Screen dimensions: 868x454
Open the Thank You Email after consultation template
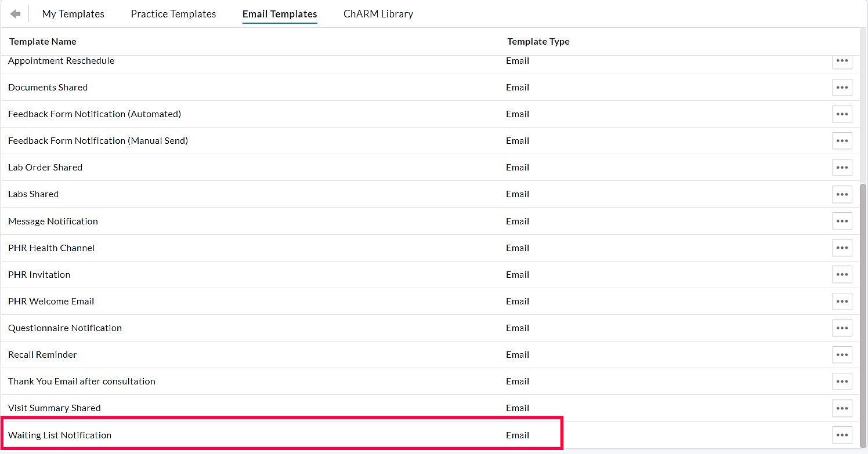(82, 381)
